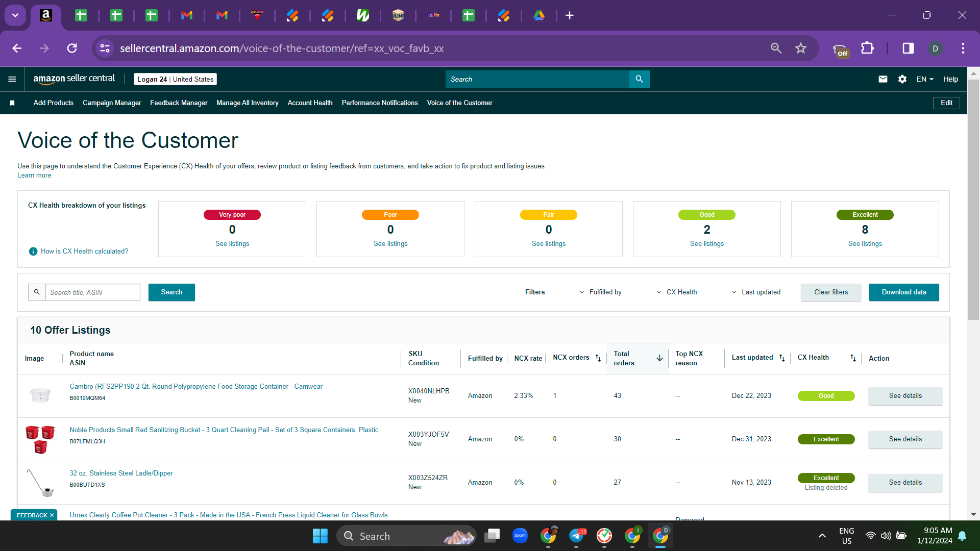Image resolution: width=980 pixels, height=551 pixels.
Task: Open Add Products menu item
Action: tap(54, 103)
